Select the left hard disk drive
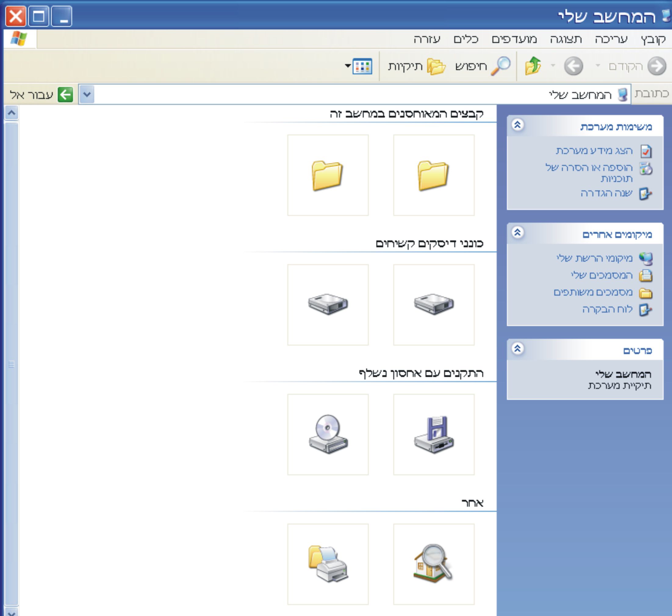This screenshot has height=616, width=672. pos(328,304)
